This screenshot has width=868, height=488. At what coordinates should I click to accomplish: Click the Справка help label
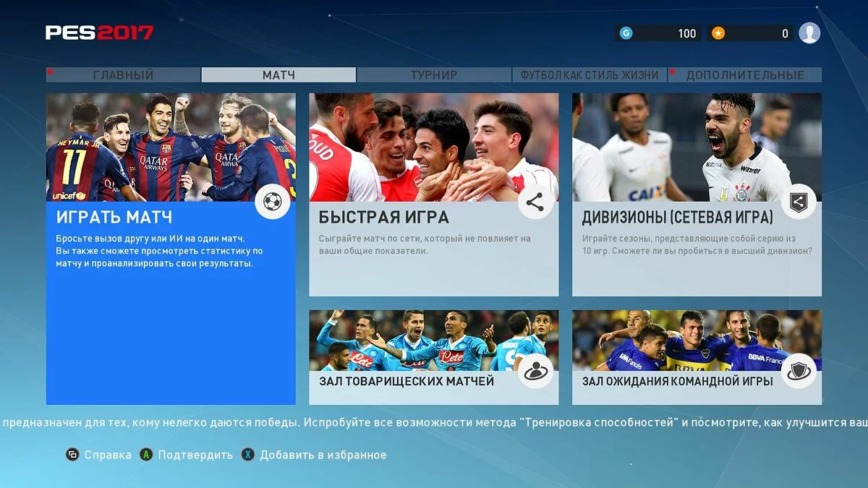point(108,455)
